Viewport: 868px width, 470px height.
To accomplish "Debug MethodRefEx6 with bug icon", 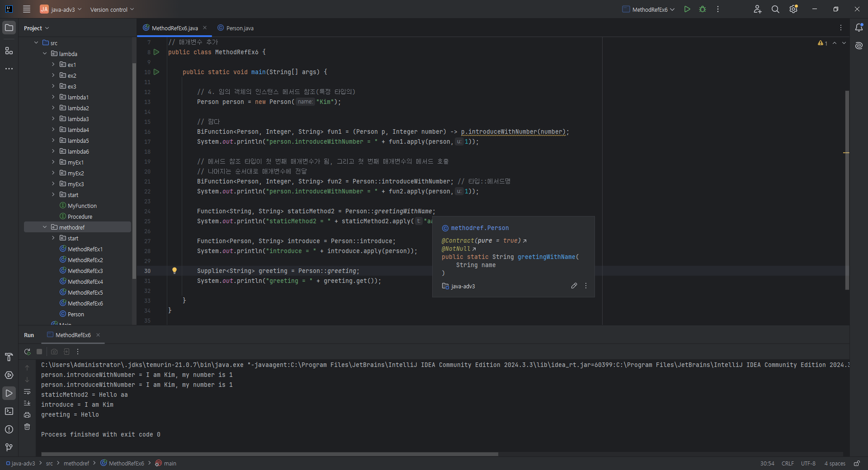I will point(703,9).
